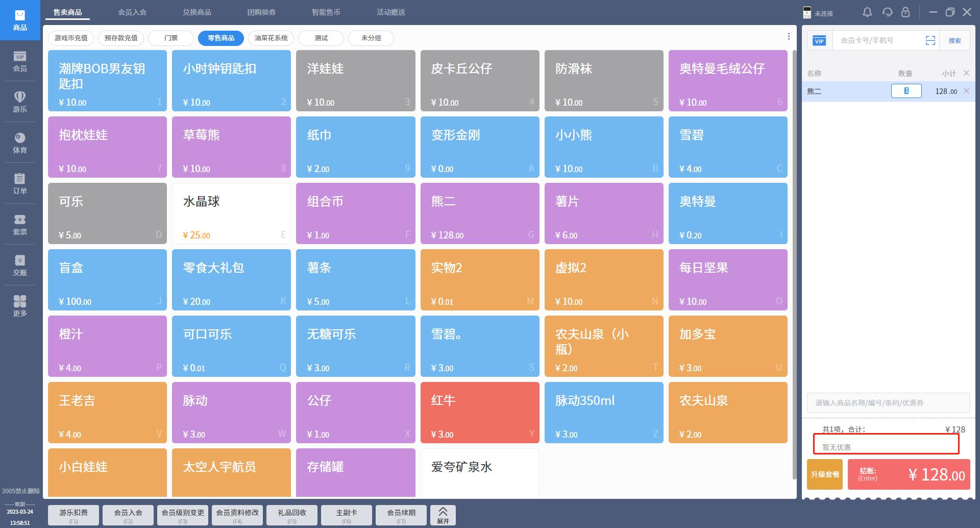Select the 零售商品 category

(x=221, y=38)
